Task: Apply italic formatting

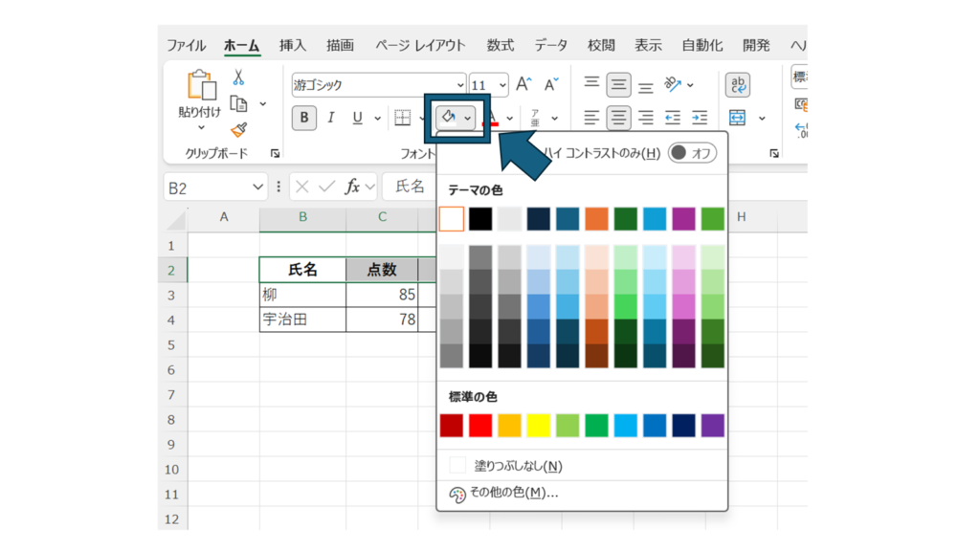Action: [x=331, y=118]
